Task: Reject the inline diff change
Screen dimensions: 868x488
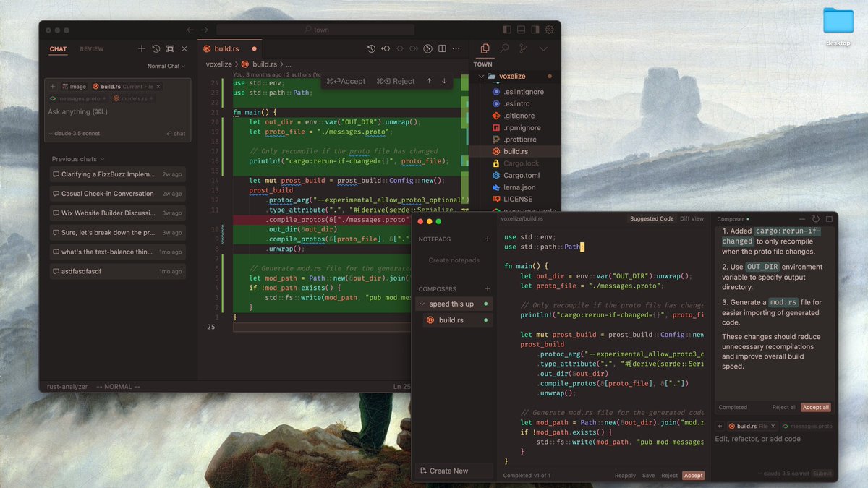Action: [x=396, y=81]
